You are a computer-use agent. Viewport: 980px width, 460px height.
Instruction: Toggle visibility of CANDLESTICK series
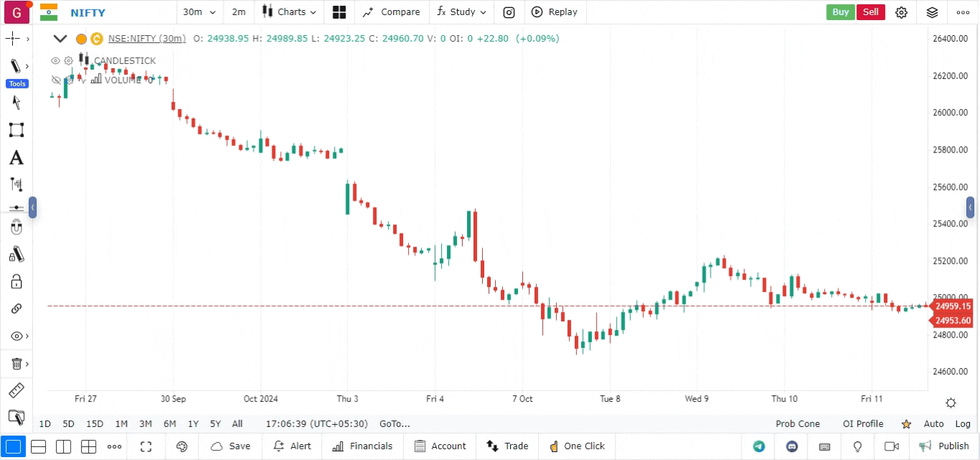55,61
